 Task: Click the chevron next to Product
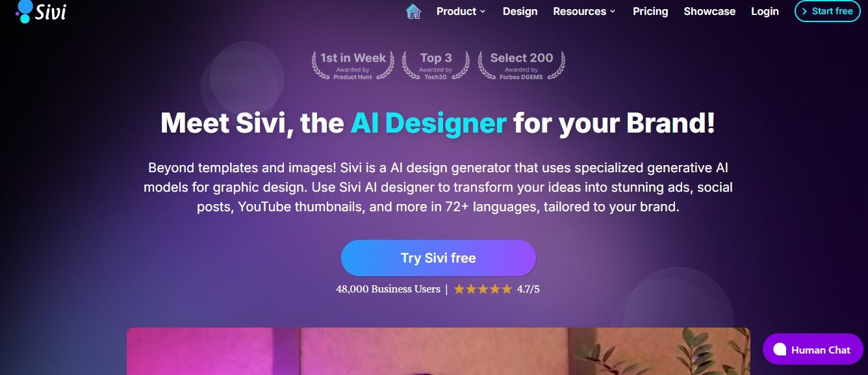click(x=483, y=12)
